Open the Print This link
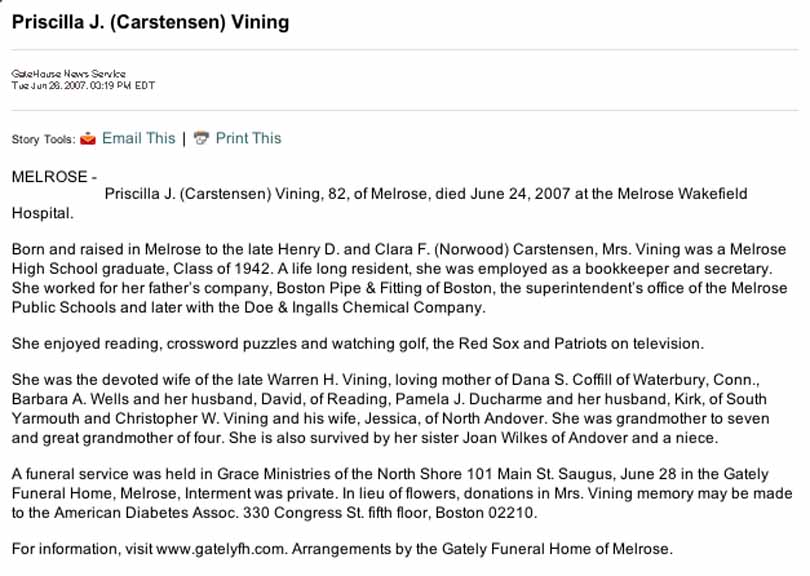Screen dimensions: 810x576 click(248, 138)
